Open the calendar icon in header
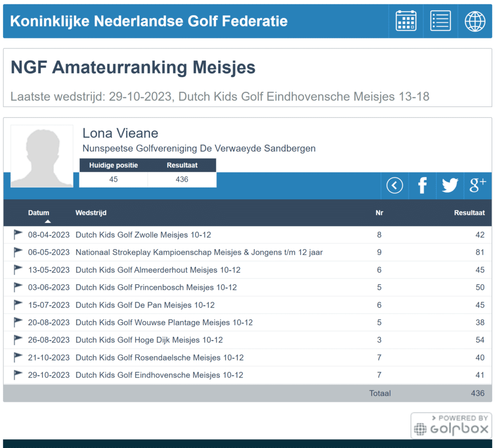Screen dimensions: 498x448 [x=406, y=21]
